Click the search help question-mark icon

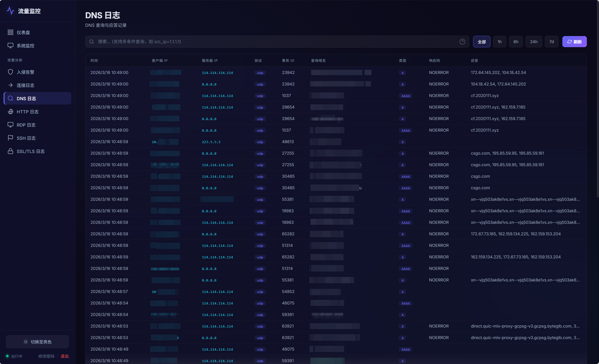coord(462,41)
